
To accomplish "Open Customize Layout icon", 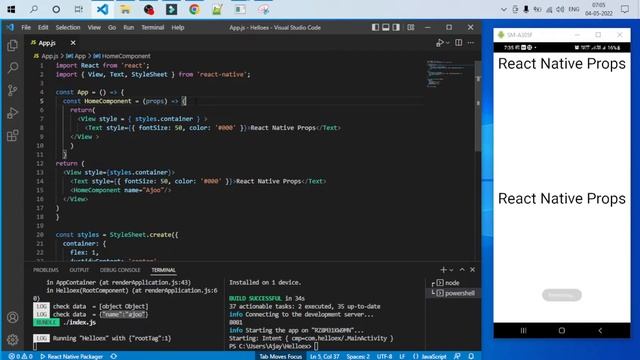I will [411, 27].
